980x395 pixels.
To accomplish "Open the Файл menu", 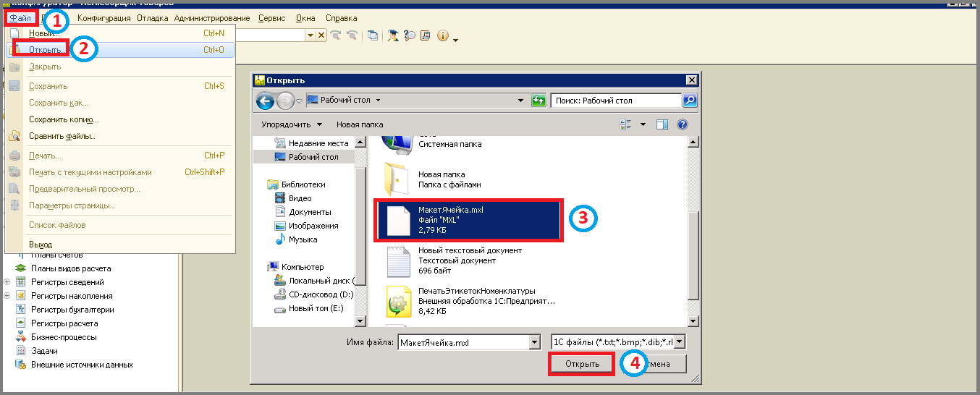I will point(20,18).
